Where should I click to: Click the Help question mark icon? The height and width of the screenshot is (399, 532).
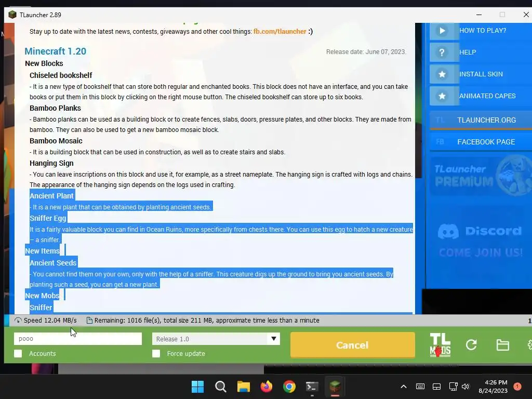click(442, 52)
